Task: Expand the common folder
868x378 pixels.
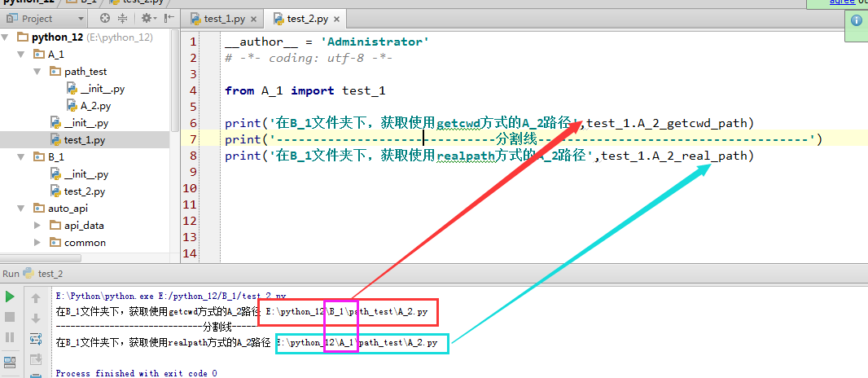Action: point(37,242)
